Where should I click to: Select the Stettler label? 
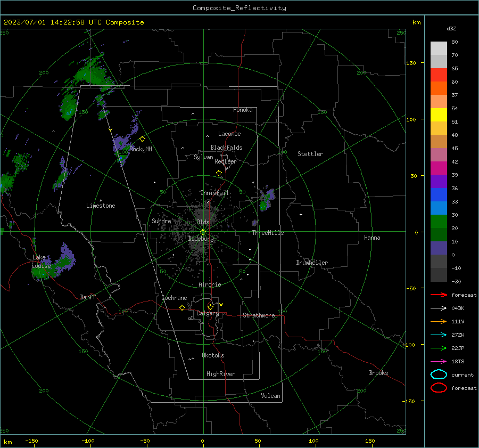click(310, 154)
